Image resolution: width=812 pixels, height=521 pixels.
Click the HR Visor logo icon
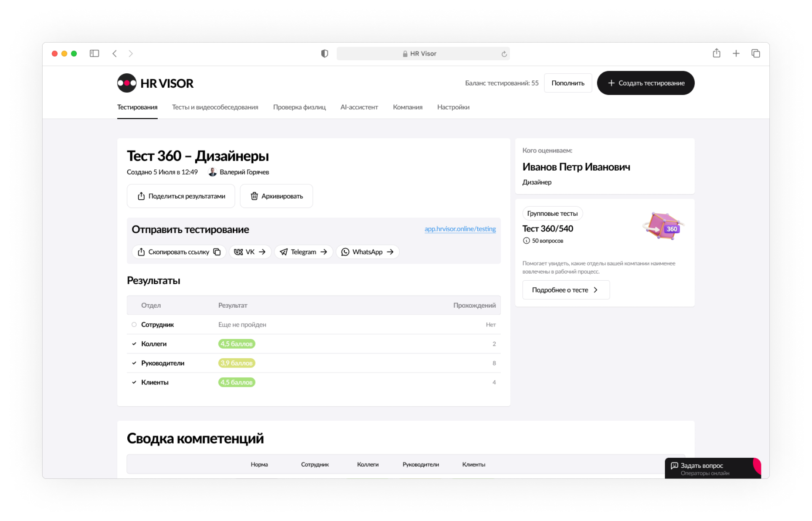(x=126, y=83)
